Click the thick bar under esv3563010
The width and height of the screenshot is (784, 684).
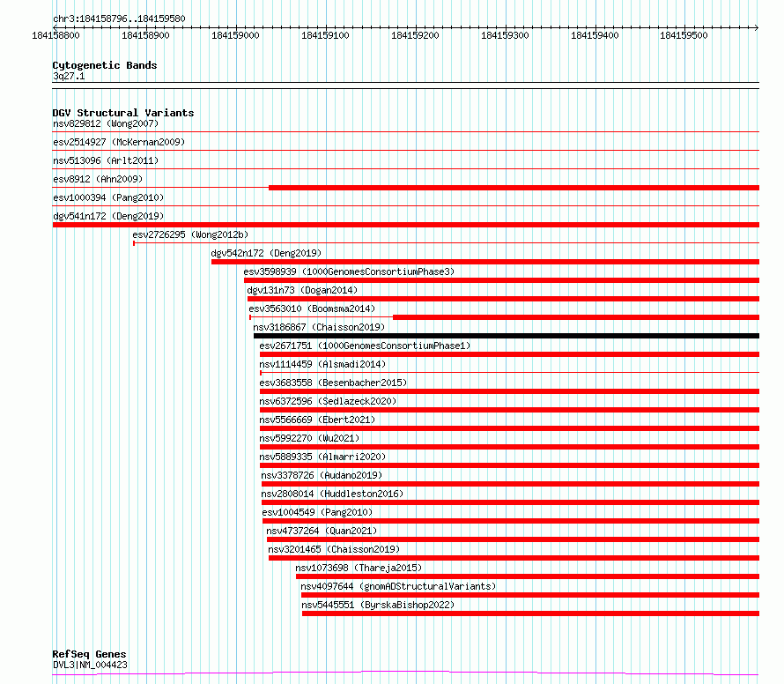(576, 317)
